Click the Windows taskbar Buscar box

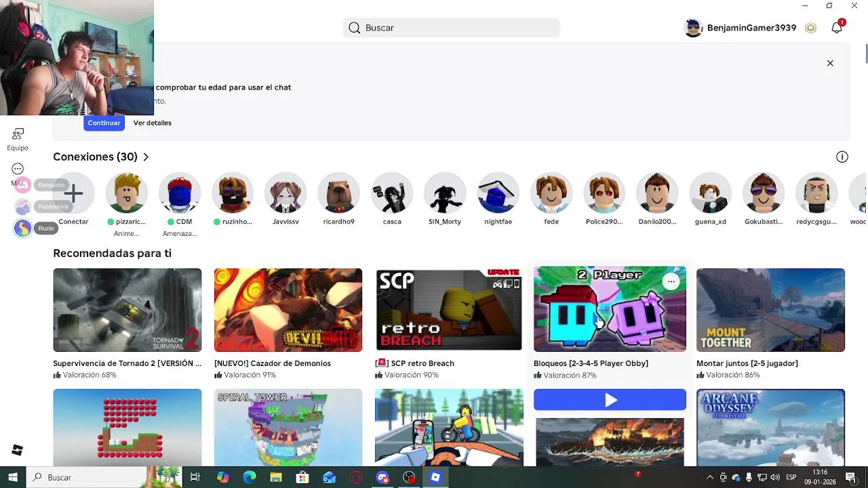pos(104,477)
